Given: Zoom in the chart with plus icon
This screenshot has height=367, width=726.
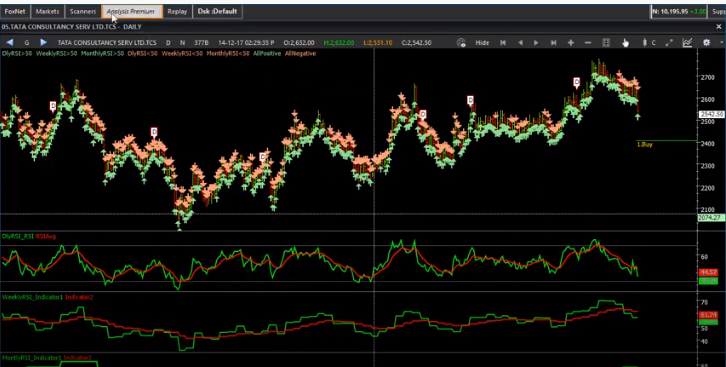Looking at the screenshot, I should coord(571,43).
